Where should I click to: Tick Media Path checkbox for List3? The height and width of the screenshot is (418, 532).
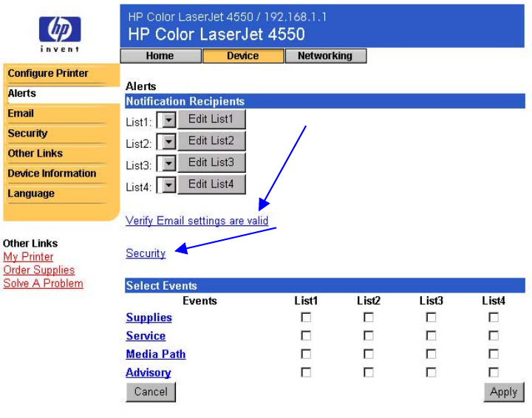[431, 354]
